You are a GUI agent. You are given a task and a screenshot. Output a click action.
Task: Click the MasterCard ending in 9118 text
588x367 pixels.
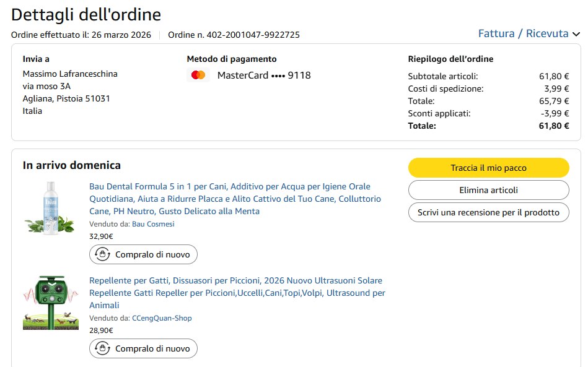(x=264, y=76)
